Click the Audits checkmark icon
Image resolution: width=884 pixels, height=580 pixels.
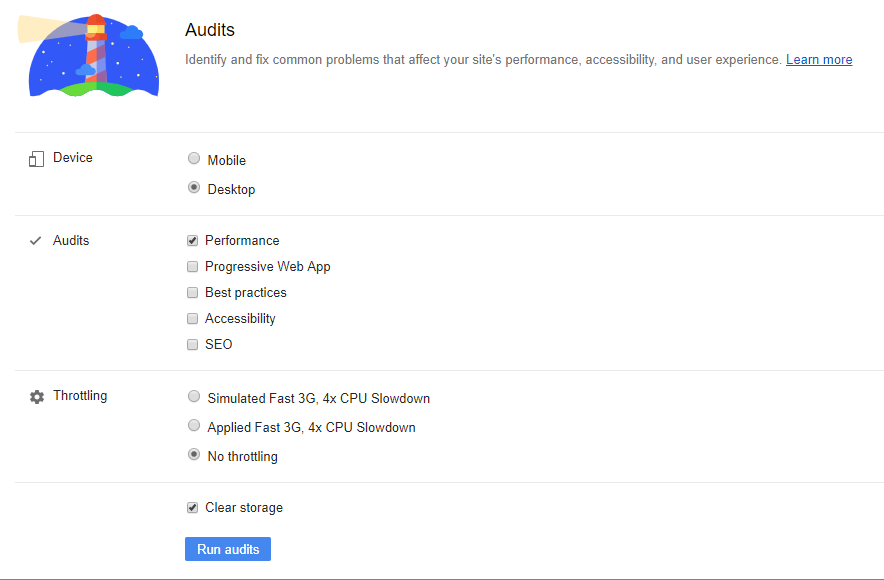click(x=35, y=240)
